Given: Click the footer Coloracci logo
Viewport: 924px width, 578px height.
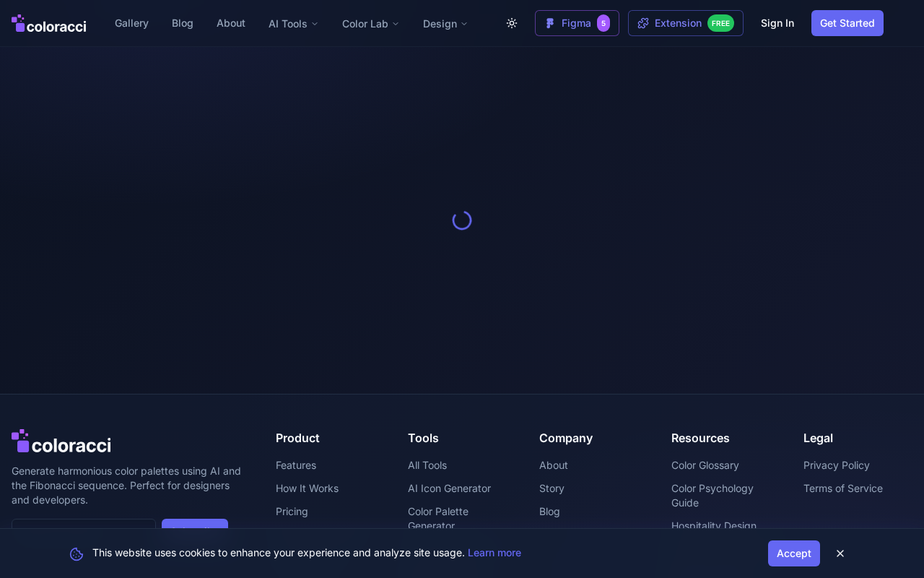Looking at the screenshot, I should coord(61,441).
